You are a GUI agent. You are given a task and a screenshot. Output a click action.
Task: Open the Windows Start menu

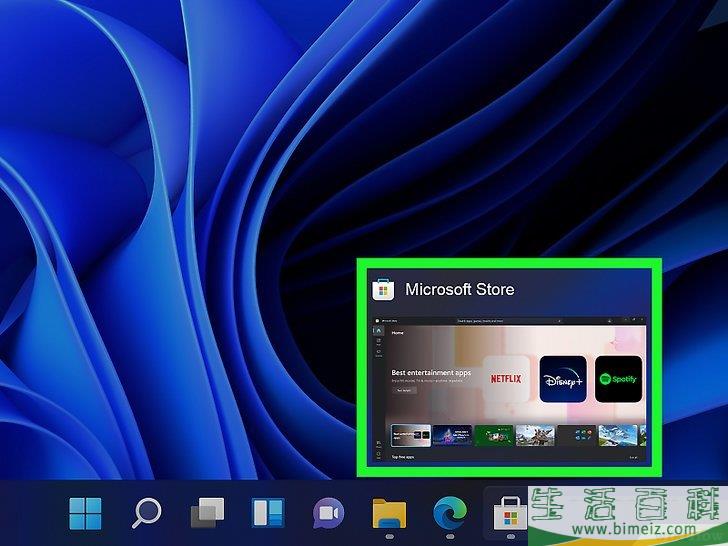coord(85,514)
